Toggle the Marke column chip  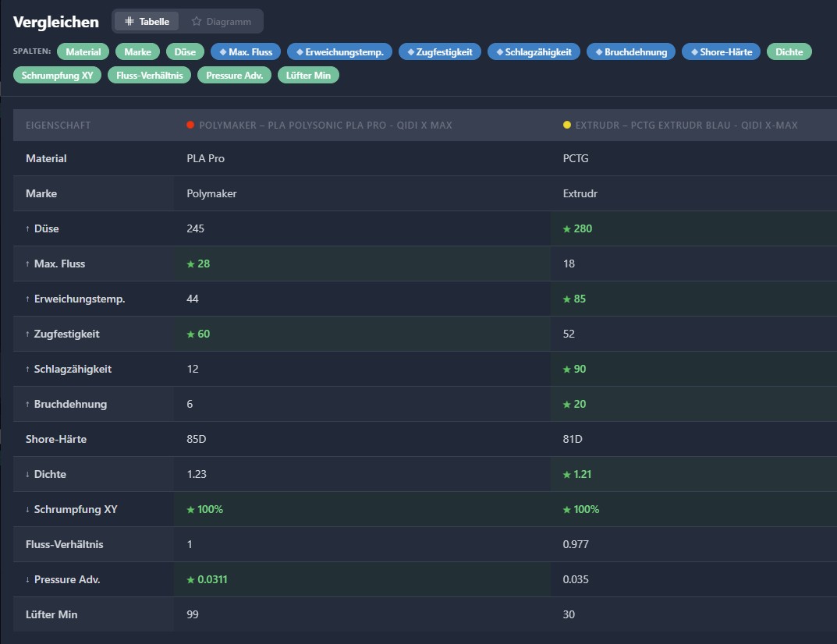tap(138, 51)
